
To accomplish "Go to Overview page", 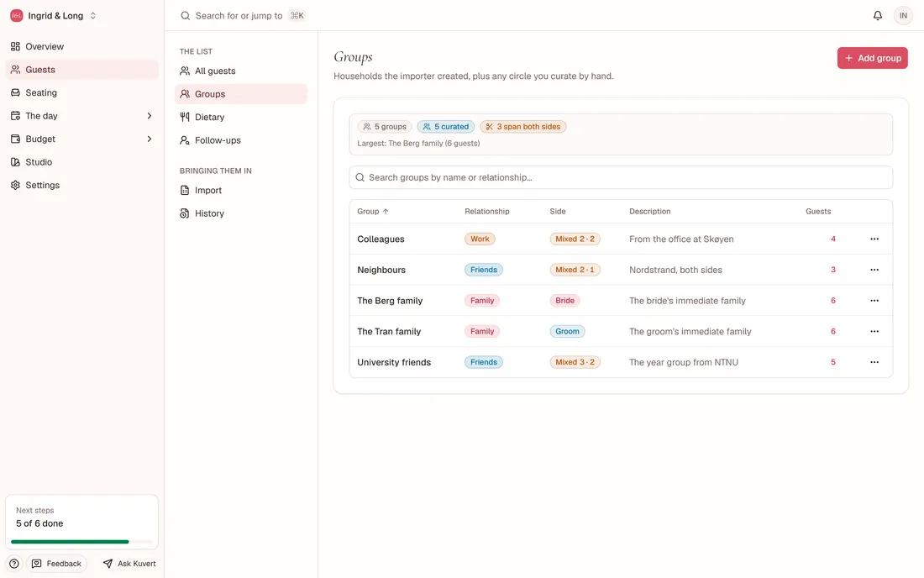I will pyautogui.click(x=82, y=46).
